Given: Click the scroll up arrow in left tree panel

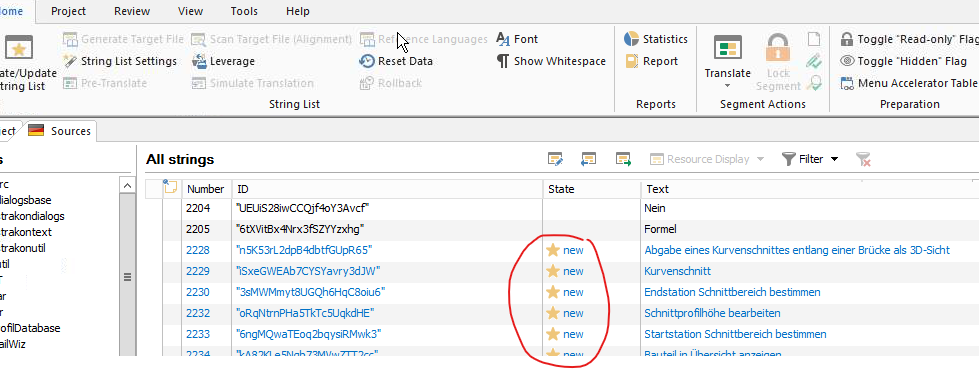Looking at the screenshot, I should (x=127, y=185).
